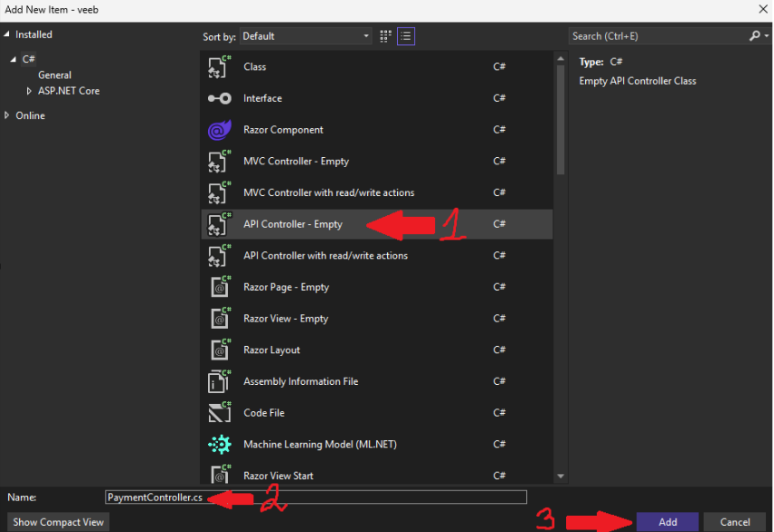The width and height of the screenshot is (774, 532).
Task: Select the General category under C#
Action: pos(55,75)
